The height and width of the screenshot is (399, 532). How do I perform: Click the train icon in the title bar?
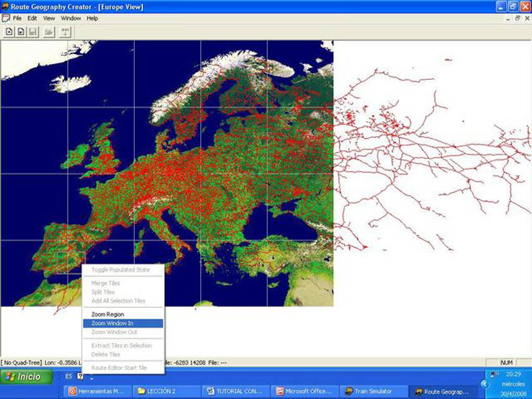[6, 6]
